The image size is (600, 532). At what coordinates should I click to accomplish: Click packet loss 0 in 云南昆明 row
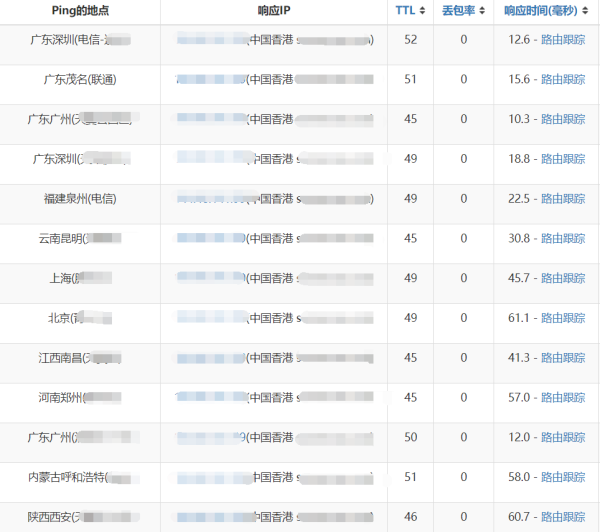coord(463,238)
